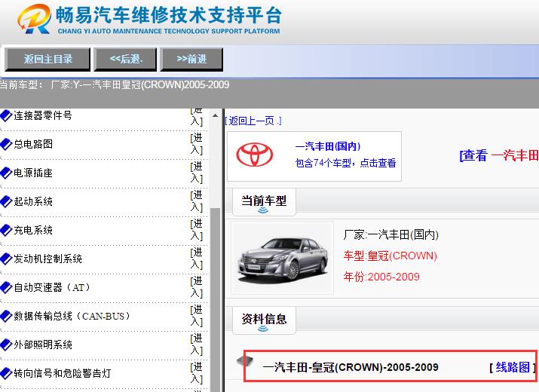Click 车型:皇冠(CROWN) red text

(x=390, y=256)
